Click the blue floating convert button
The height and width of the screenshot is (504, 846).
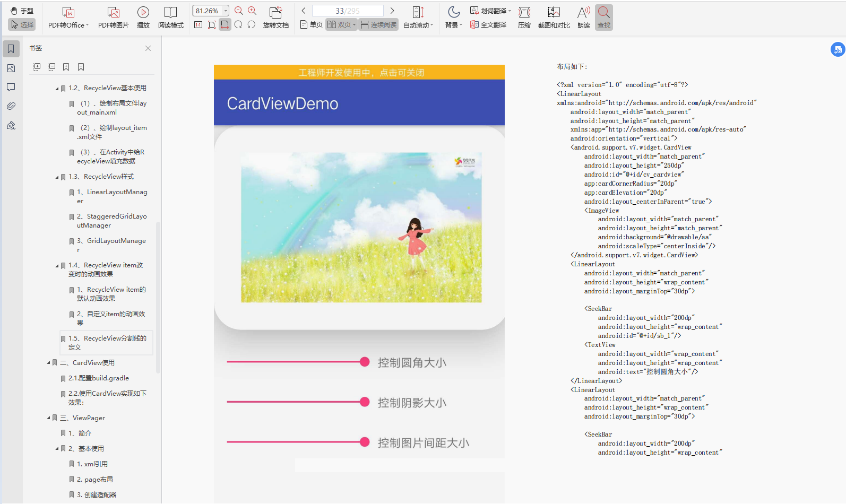(x=838, y=49)
